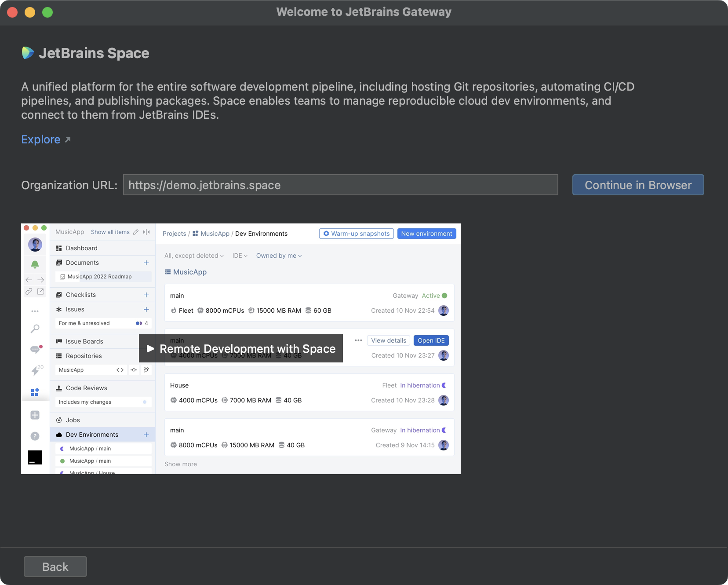Click the collapse sidebar icon near MusicApp header
728x585 pixels.
click(146, 232)
